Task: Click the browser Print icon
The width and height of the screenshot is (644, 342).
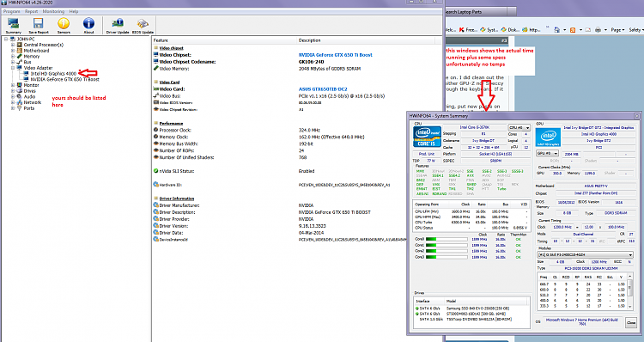Action: pyautogui.click(x=598, y=29)
